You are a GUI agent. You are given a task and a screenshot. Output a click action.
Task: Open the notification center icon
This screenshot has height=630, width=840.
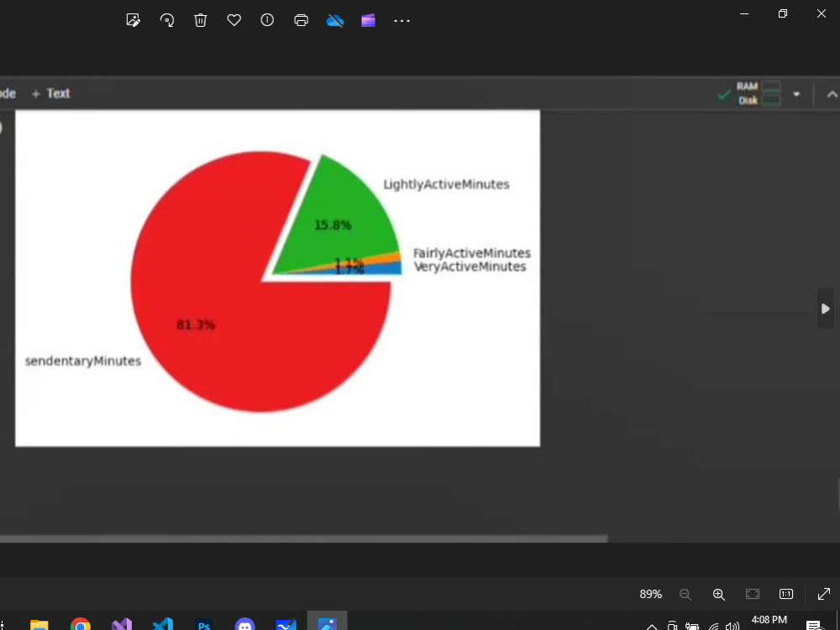pos(814,625)
